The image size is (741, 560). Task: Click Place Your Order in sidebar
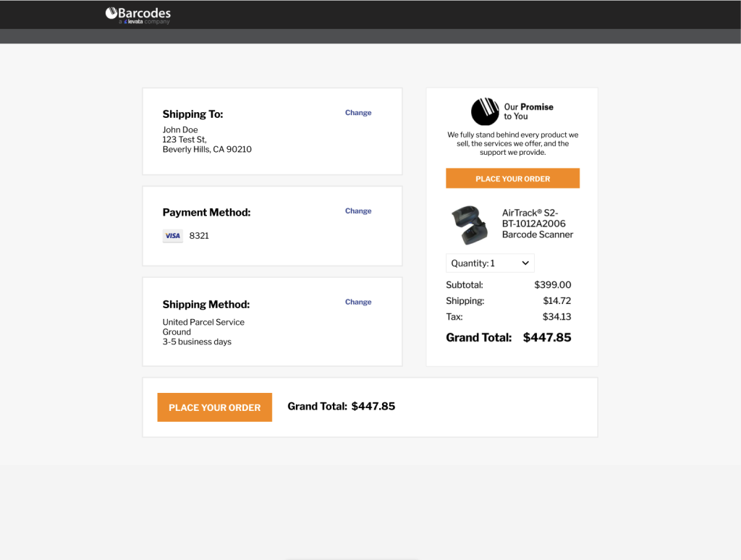[x=513, y=178]
